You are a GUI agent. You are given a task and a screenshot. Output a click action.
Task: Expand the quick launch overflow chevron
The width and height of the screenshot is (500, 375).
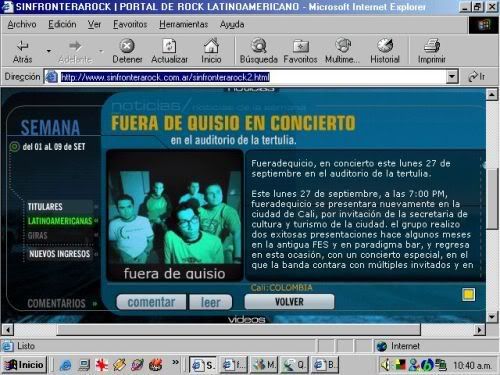click(176, 362)
